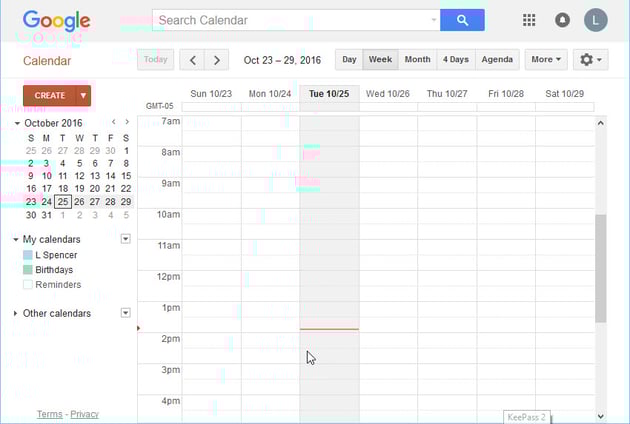
Task: Click the KeePass 2 taskbar tooltip
Action: (526, 417)
